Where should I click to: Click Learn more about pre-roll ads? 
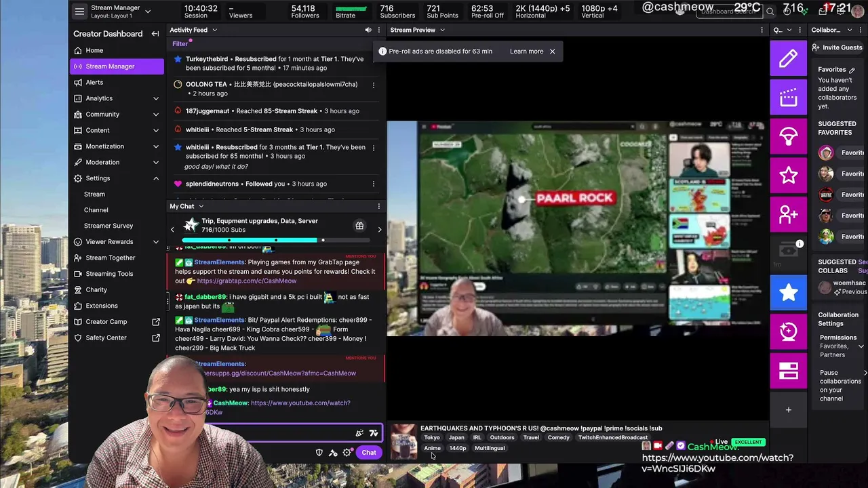pyautogui.click(x=527, y=52)
